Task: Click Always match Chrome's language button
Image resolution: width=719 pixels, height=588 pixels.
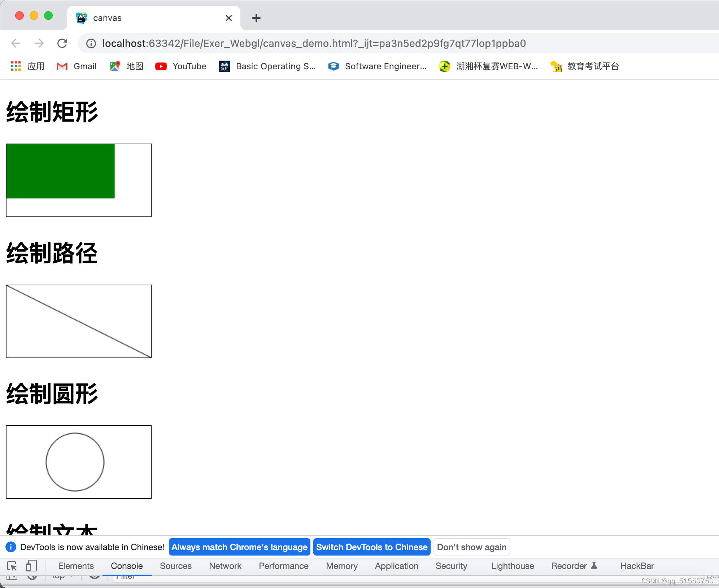Action: [x=239, y=547]
